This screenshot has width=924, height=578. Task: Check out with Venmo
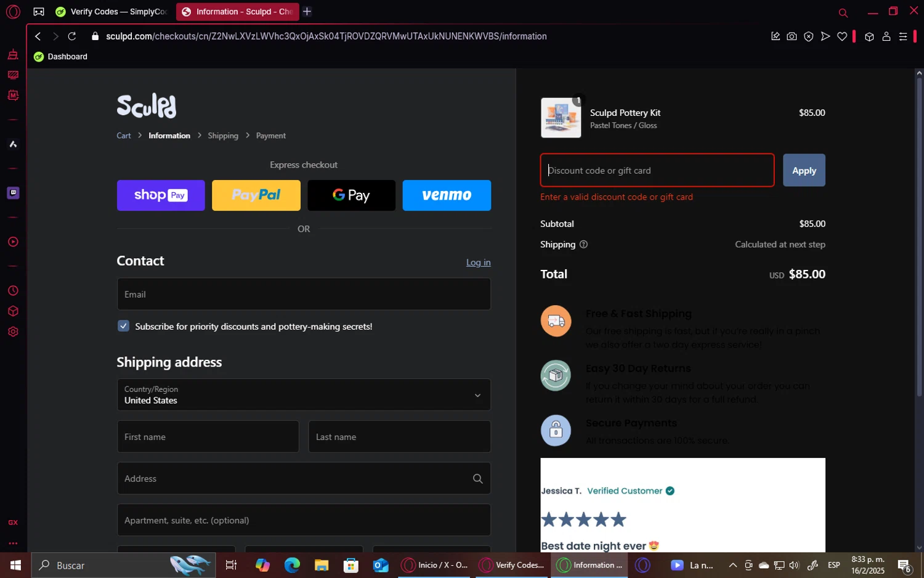447,195
